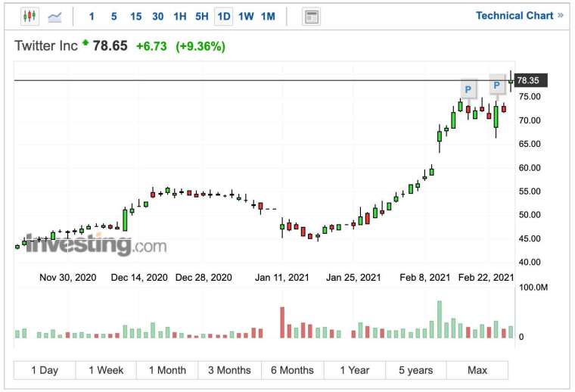Click the 40.00 price axis label
The height and width of the screenshot is (392, 575).
tap(530, 262)
